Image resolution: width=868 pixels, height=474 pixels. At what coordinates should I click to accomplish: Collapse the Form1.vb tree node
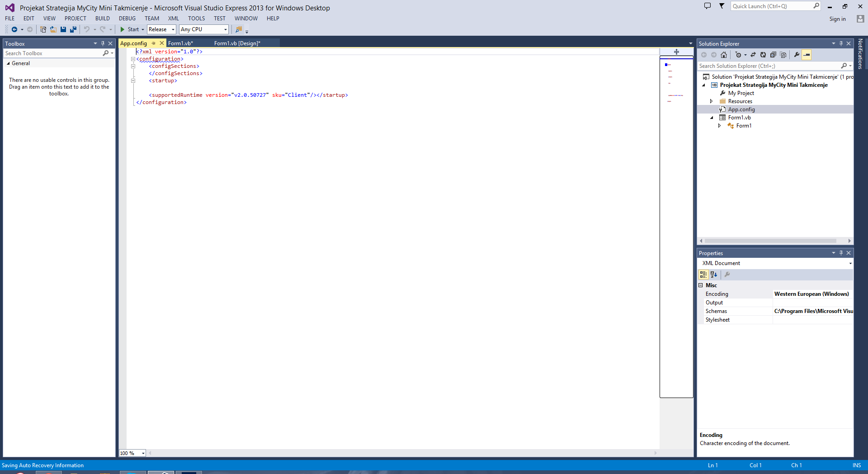(x=712, y=118)
